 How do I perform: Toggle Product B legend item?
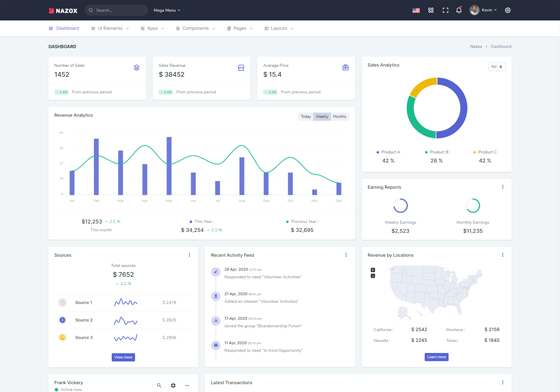tap(436, 152)
